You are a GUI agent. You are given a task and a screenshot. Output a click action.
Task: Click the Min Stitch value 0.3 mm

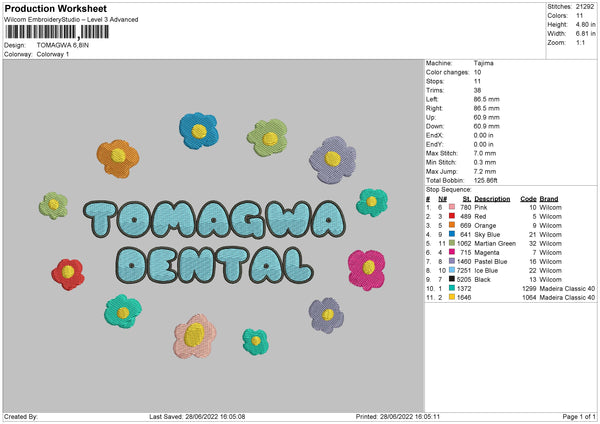tap(485, 162)
